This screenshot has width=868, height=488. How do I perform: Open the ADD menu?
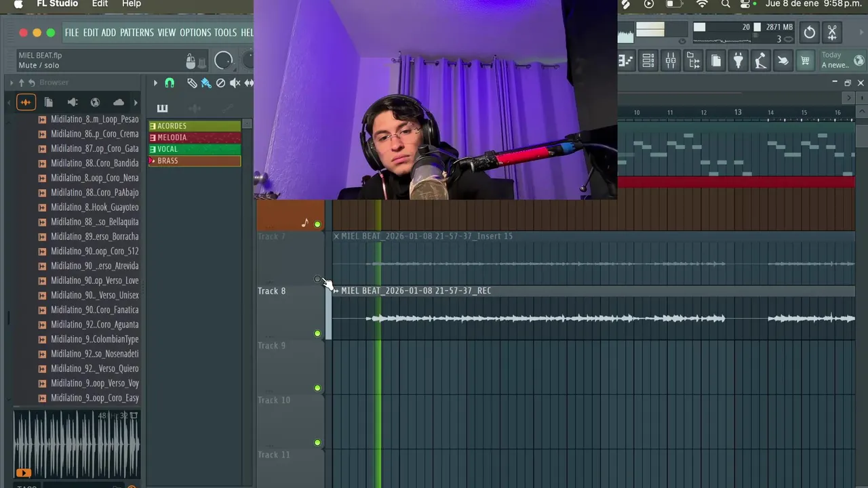pyautogui.click(x=108, y=33)
